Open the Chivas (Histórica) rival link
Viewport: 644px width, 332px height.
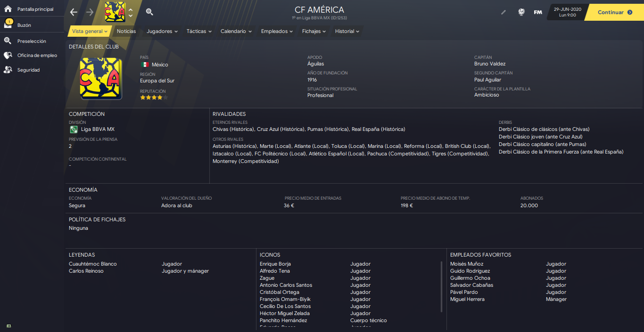coord(233,129)
